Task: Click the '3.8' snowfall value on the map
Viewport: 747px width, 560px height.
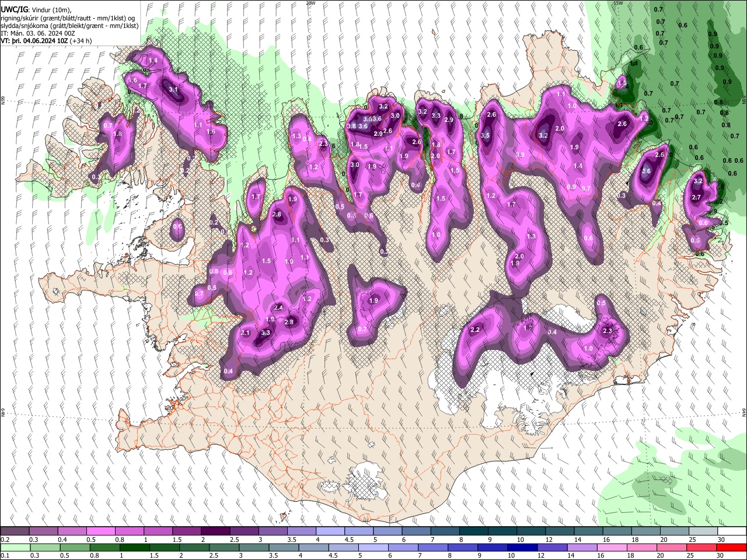Action: pos(351,126)
